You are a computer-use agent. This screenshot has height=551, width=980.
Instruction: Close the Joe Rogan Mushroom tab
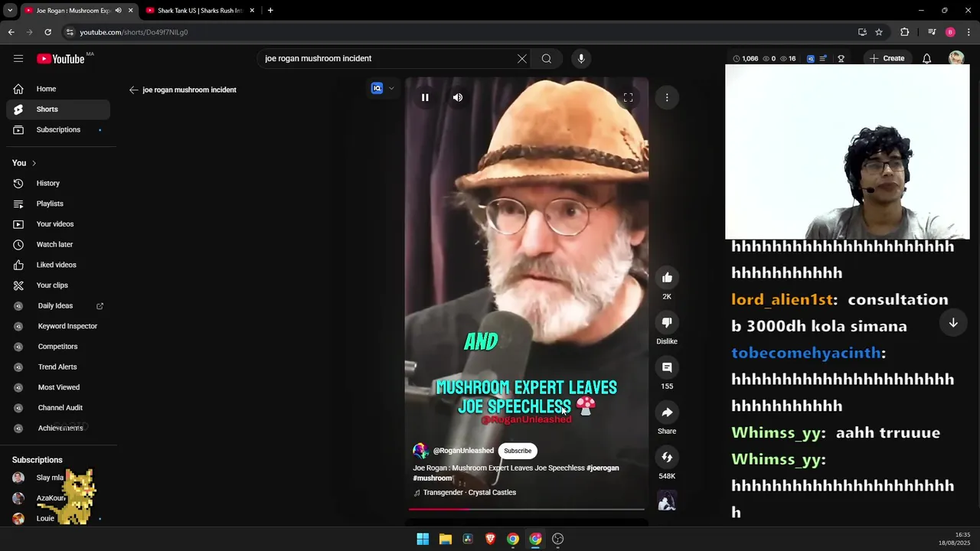130,11
